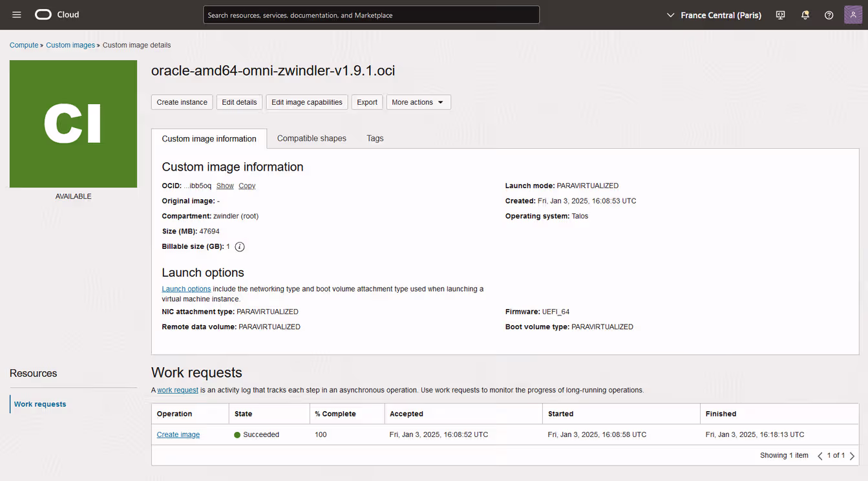Image resolution: width=868 pixels, height=481 pixels.
Task: Expand the France Central (Paris) region selector
Action: coord(714,15)
